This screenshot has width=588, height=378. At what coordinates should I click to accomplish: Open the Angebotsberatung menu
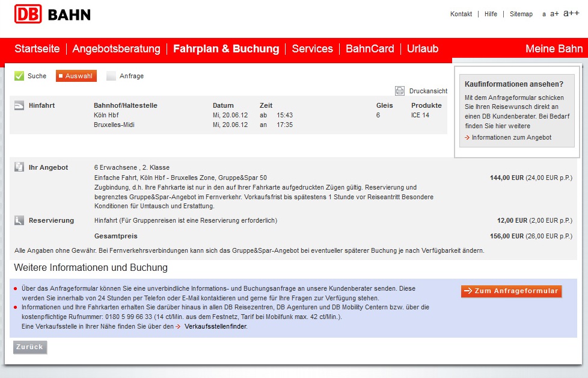(116, 49)
